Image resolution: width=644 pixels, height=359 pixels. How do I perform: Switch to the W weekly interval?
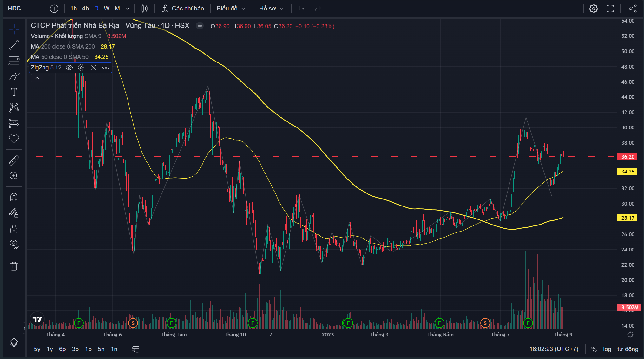pos(107,9)
